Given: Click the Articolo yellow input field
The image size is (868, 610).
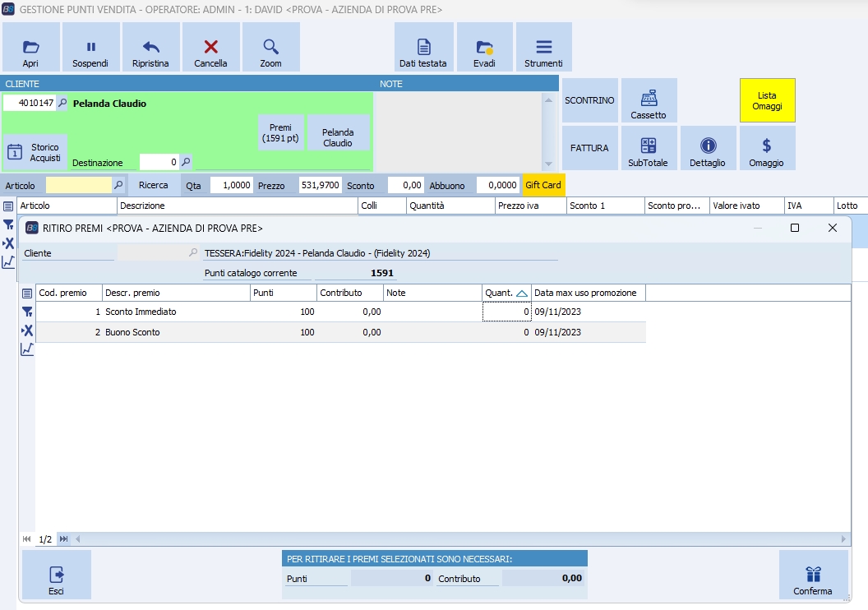Looking at the screenshot, I should pyautogui.click(x=78, y=186).
